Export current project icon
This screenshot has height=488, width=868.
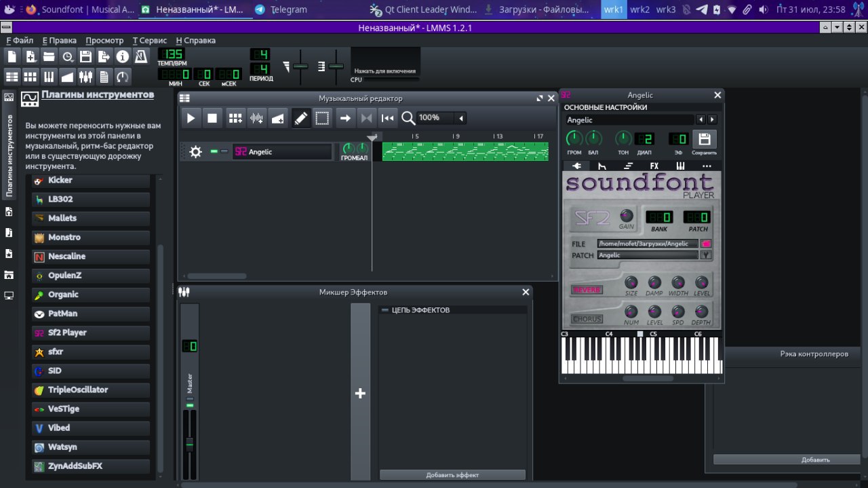click(104, 56)
